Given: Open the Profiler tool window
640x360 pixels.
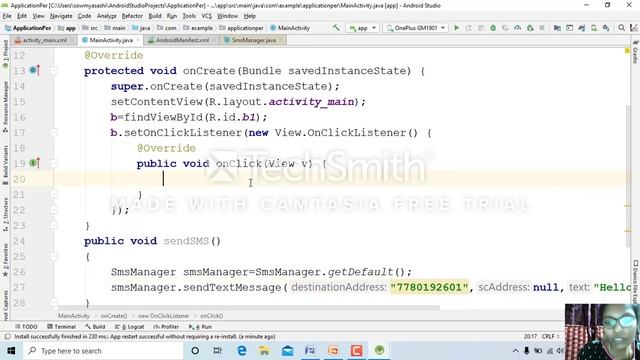Looking at the screenshot, I should click(166, 327).
